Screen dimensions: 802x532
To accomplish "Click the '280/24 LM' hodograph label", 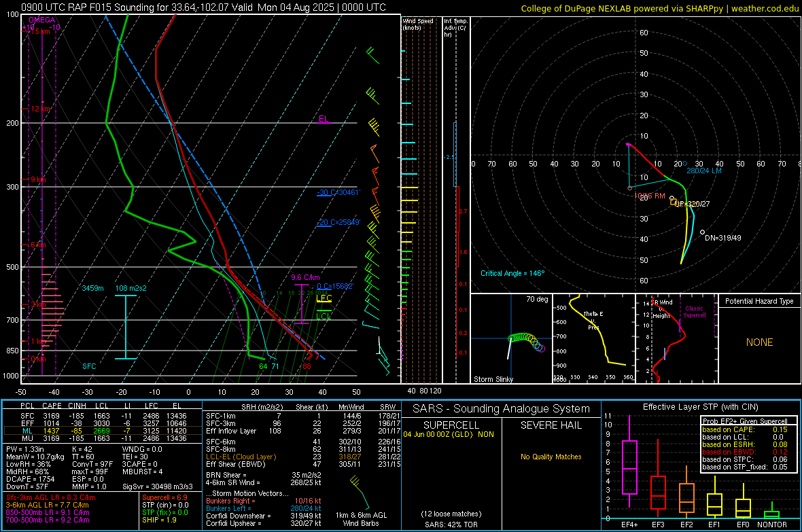I will [704, 171].
